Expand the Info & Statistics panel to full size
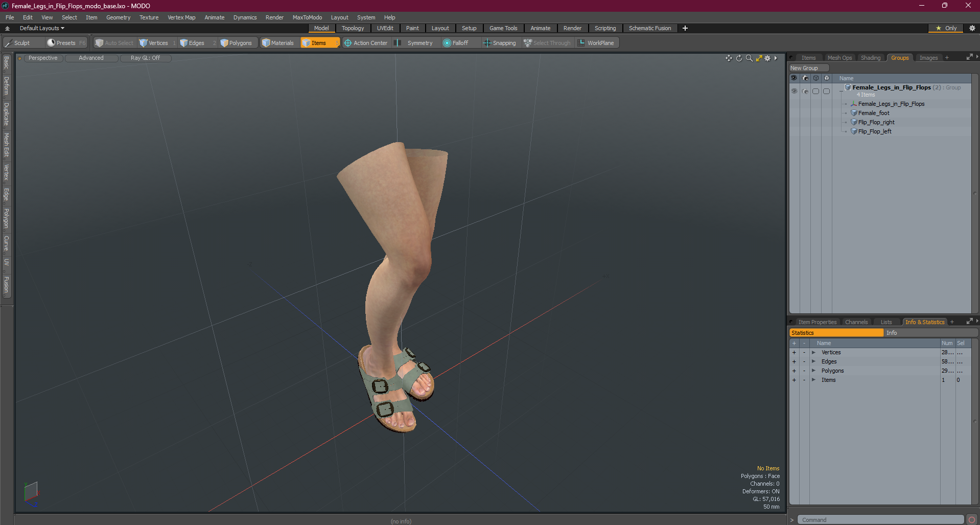980x525 pixels. (x=969, y=322)
